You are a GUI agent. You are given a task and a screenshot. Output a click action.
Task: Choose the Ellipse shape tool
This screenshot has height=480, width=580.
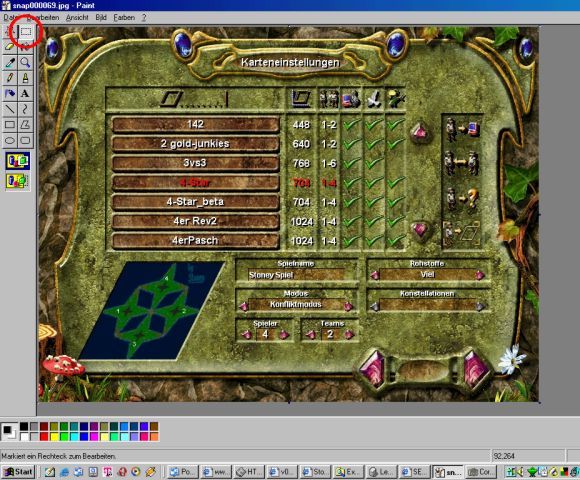(10, 141)
